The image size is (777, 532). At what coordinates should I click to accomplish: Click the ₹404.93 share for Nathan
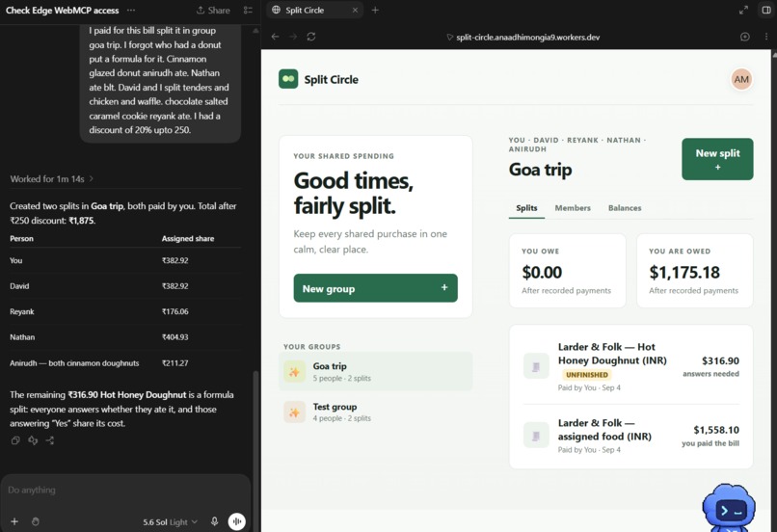(x=174, y=337)
